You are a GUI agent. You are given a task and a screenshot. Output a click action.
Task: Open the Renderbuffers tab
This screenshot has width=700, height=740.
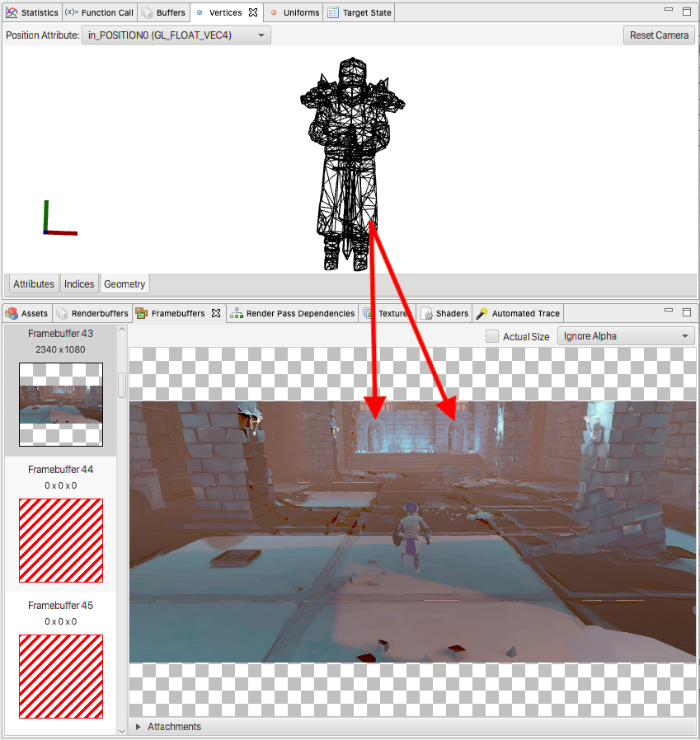(x=92, y=313)
